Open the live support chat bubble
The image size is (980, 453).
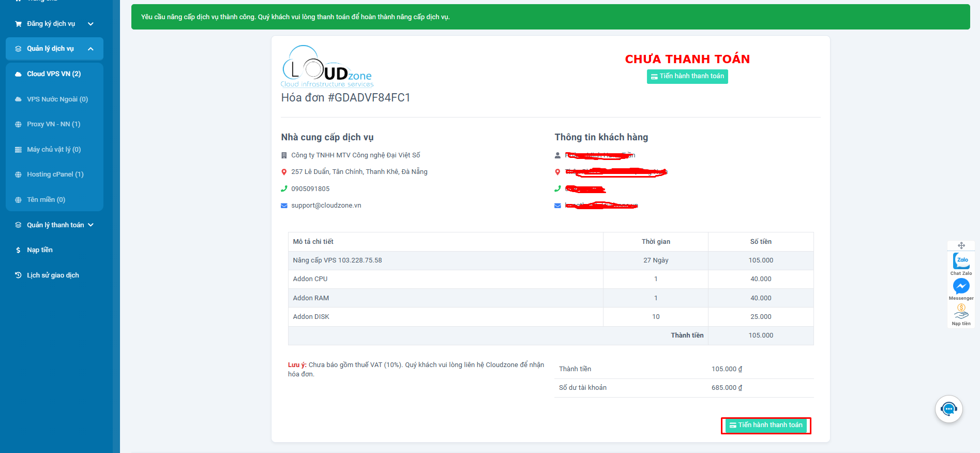coord(948,409)
